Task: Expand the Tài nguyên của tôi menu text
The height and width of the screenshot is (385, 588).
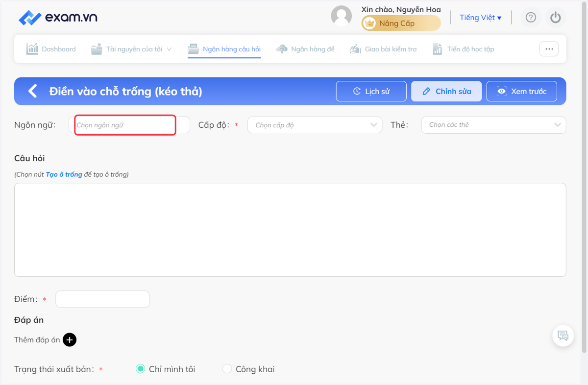Action: (134, 49)
